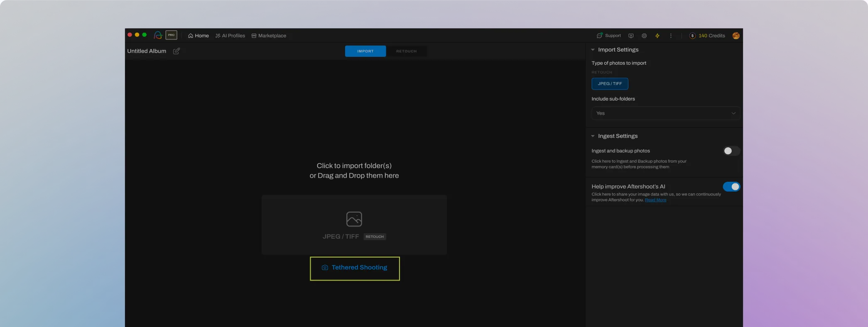Click the camera icon beside Tethered Shooting
Image resolution: width=868 pixels, height=327 pixels.
[x=325, y=268]
